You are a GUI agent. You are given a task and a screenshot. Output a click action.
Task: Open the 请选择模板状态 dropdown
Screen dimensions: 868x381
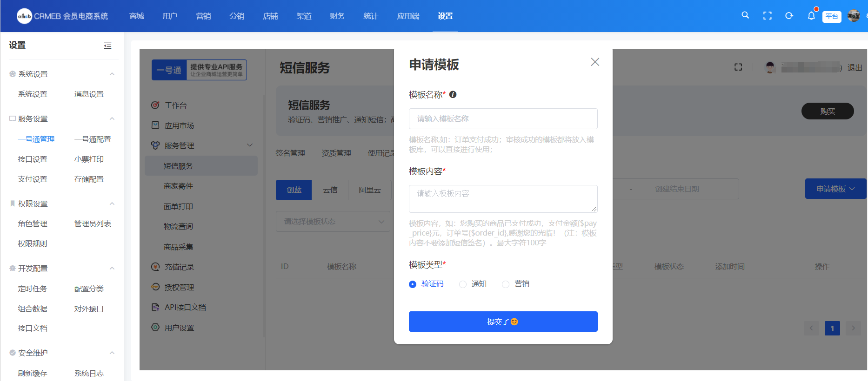click(x=333, y=222)
